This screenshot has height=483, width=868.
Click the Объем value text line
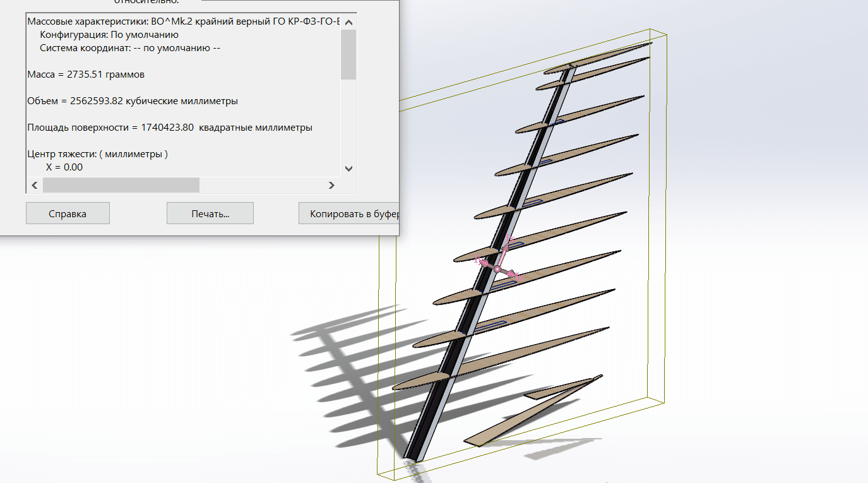pyautogui.click(x=133, y=101)
